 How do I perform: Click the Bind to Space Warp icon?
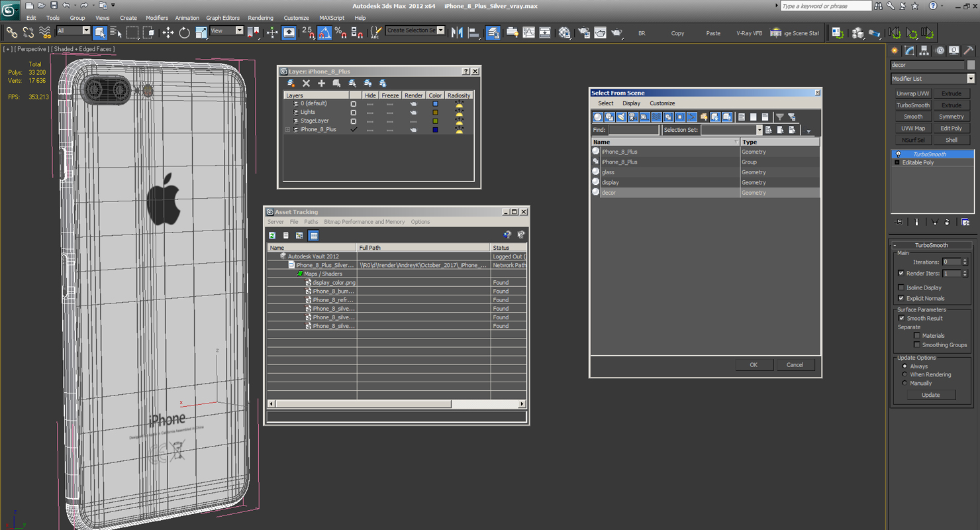pyautogui.click(x=45, y=32)
